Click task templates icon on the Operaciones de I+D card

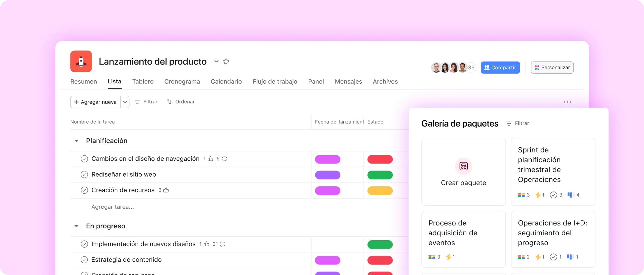(x=553, y=257)
